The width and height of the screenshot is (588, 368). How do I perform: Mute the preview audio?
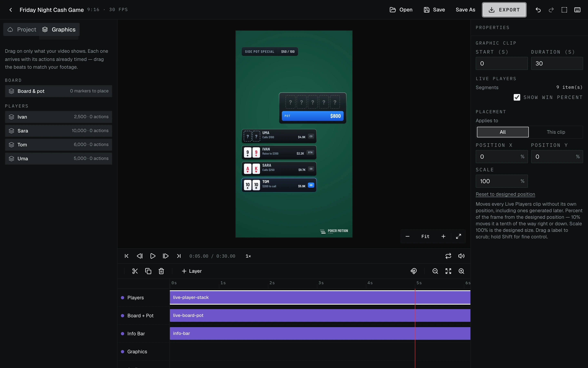tap(461, 256)
